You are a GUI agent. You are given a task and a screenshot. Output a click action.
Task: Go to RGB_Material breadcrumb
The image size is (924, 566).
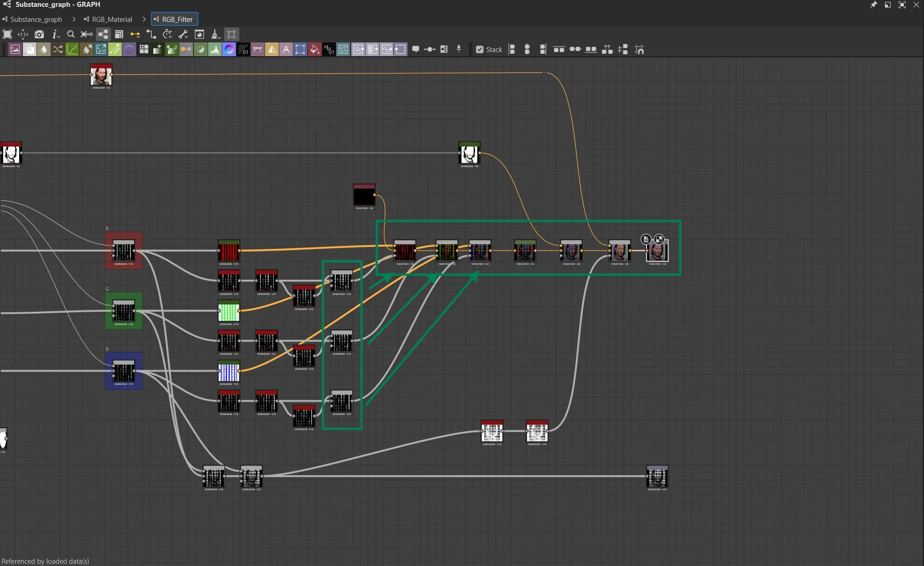click(112, 19)
